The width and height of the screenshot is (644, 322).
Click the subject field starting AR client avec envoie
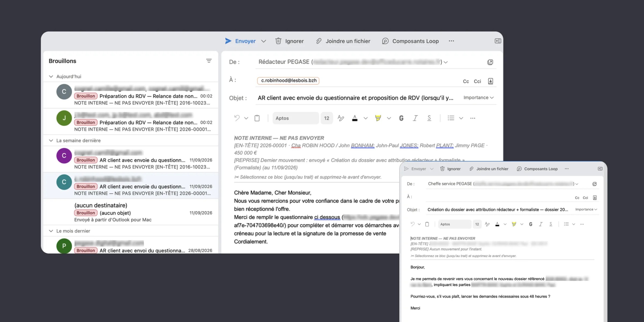[356, 98]
